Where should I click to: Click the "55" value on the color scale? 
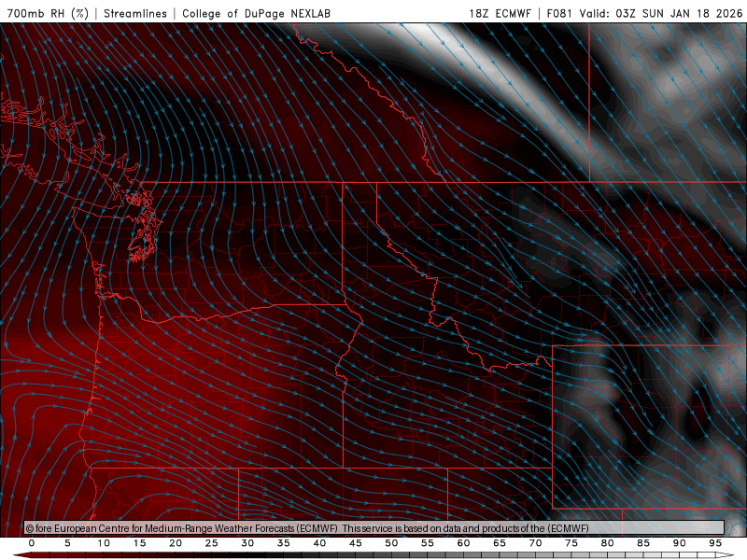pos(428,543)
